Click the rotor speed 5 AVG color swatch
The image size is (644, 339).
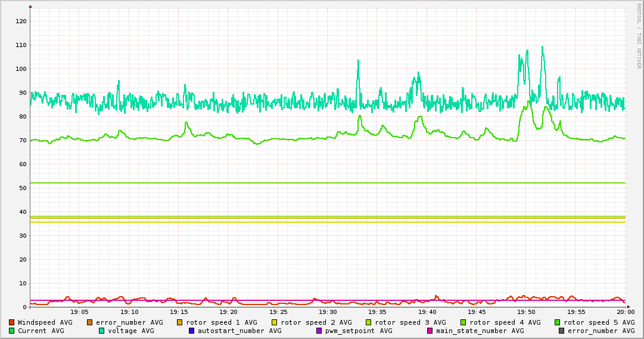[558, 322]
